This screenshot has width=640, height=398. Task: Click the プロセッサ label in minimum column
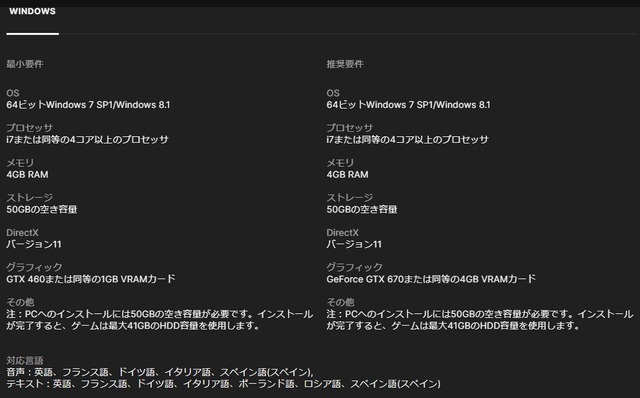[29, 128]
